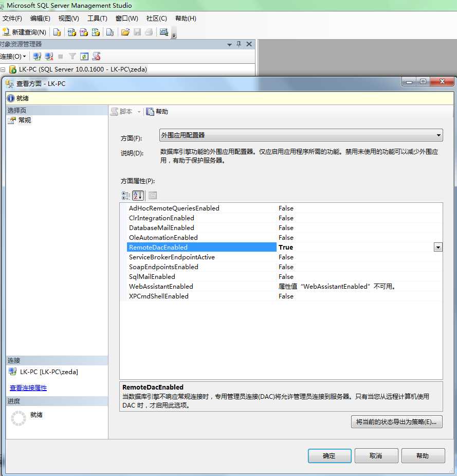Click the New Query (新建查询) toolbar button
The width and height of the screenshot is (457, 476).
(24, 32)
